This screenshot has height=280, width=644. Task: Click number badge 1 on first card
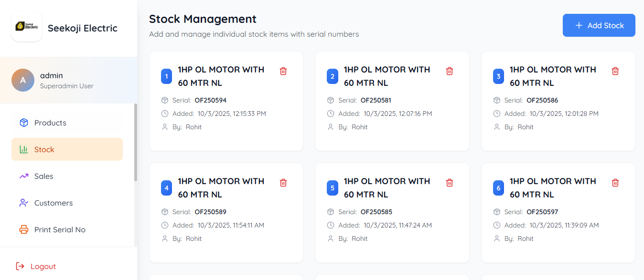[166, 76]
